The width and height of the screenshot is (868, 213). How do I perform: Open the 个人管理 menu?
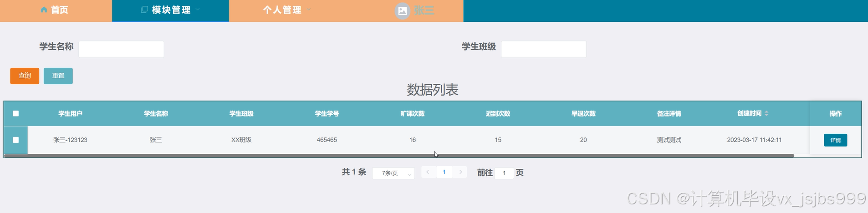pyautogui.click(x=287, y=10)
